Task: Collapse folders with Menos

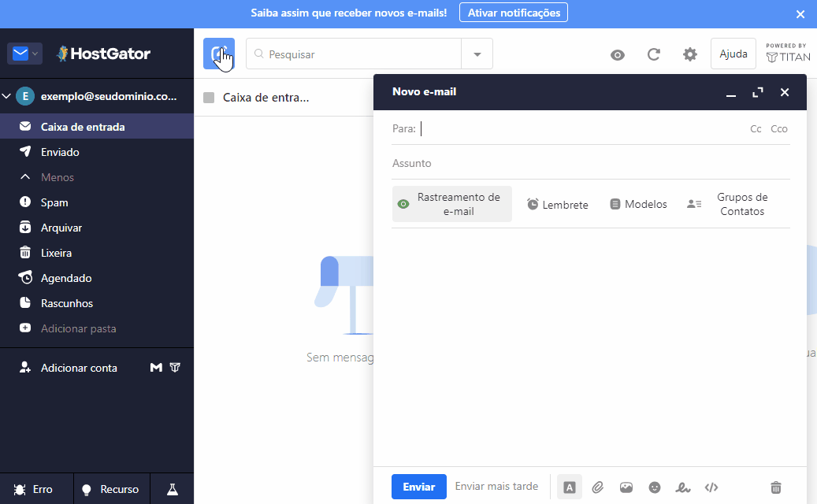Action: (97, 177)
